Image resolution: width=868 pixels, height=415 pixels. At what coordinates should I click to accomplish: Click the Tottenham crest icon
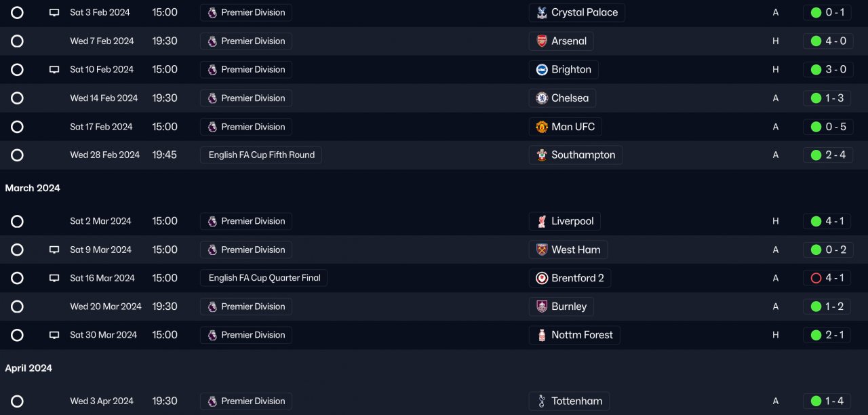[542, 401]
